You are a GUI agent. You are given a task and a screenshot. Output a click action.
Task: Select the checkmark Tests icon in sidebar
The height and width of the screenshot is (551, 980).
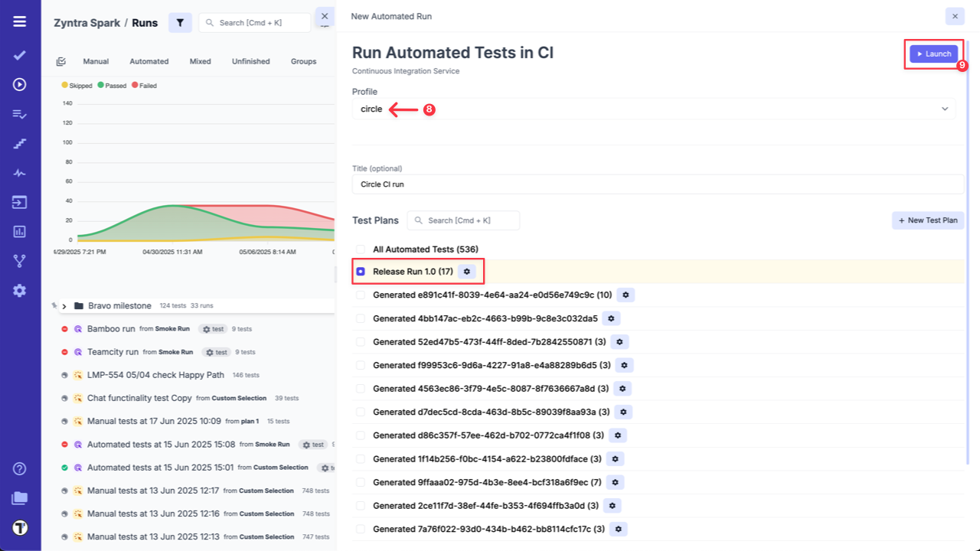coord(19,54)
